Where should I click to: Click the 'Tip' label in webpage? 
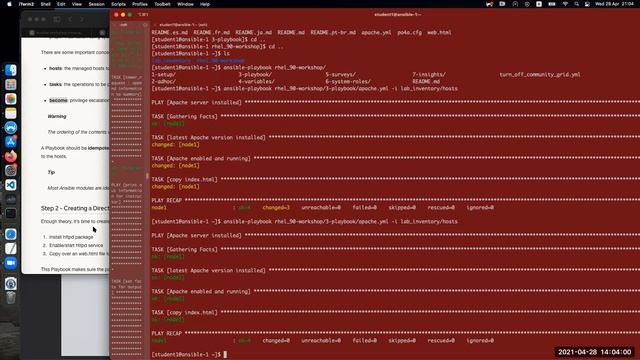[51, 172]
